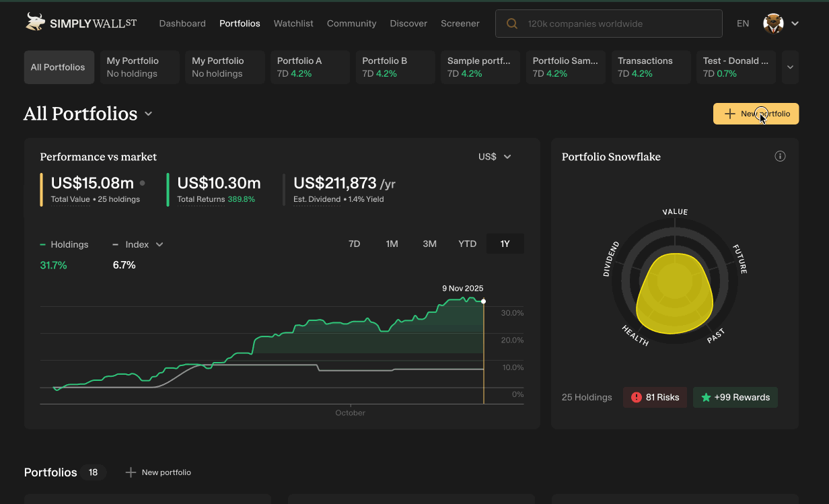Viewport: 829px width, 504px height.
Task: Click the company search input field
Action: tap(608, 24)
